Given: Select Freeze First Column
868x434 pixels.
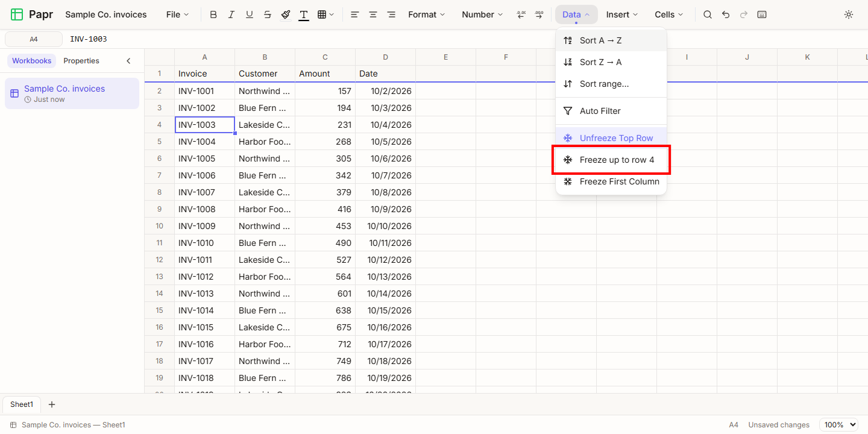Looking at the screenshot, I should (611, 181).
